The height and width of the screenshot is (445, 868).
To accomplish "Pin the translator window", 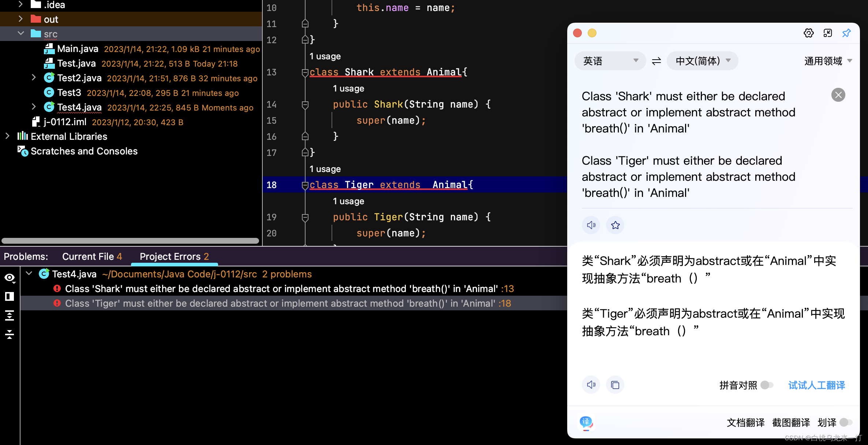I will tap(846, 33).
